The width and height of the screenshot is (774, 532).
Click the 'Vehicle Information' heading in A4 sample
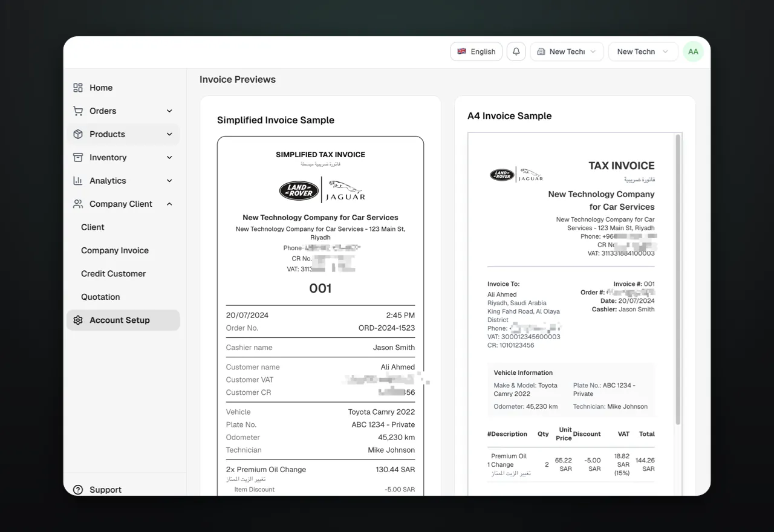523,373
